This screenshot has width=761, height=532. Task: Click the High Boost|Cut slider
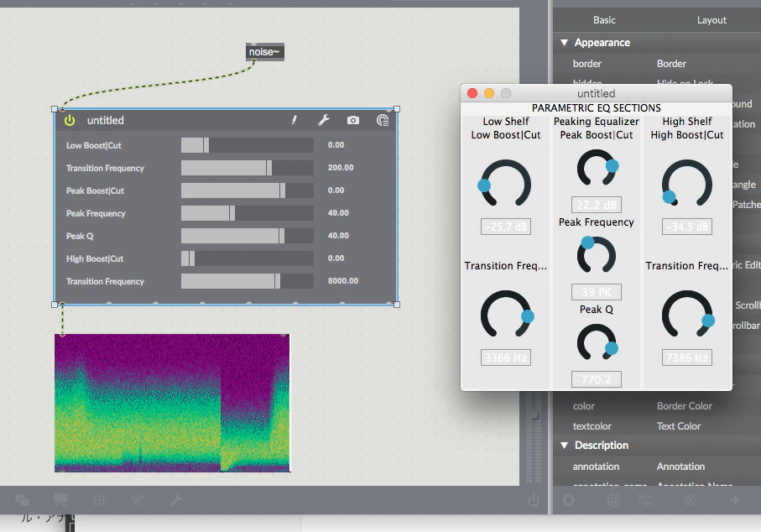pyautogui.click(x=247, y=258)
